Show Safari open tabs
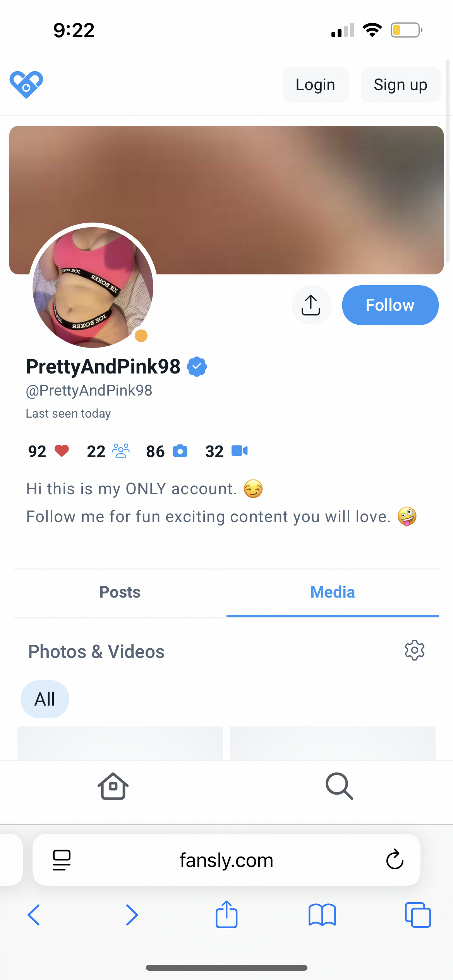The height and width of the screenshot is (980, 453). coord(418,915)
